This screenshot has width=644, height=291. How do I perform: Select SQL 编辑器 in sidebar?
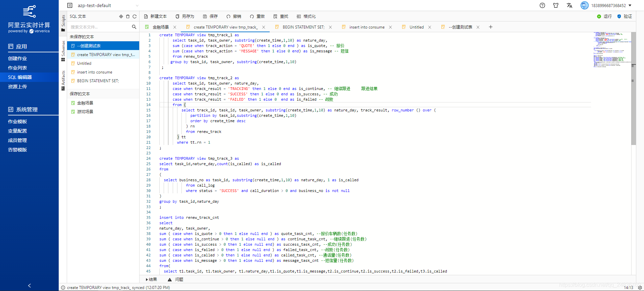(x=29, y=77)
